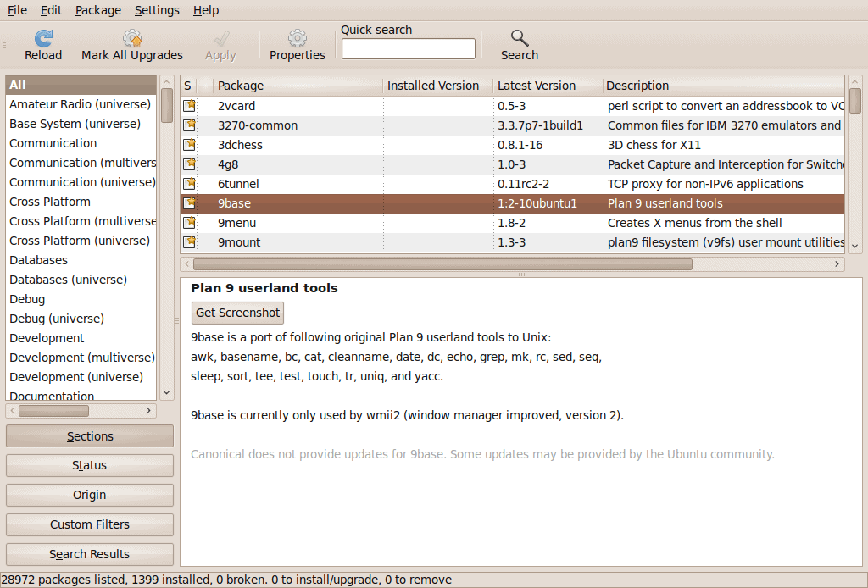Click the Reload toolbar icon
Screen dimensions: 868x588
point(42,37)
